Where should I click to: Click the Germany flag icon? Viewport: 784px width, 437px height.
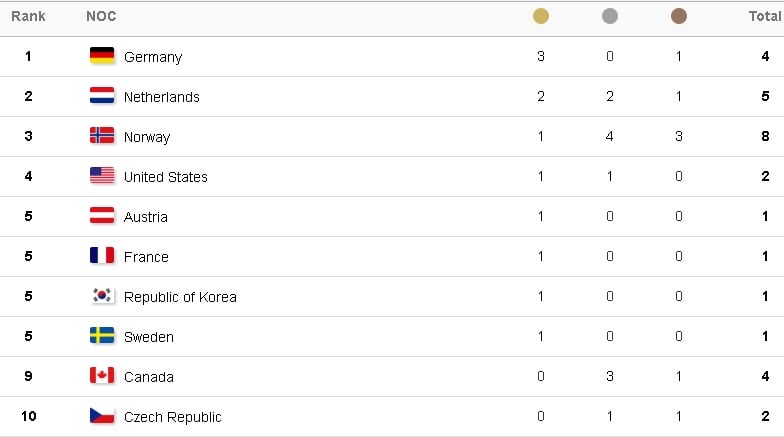(102, 56)
